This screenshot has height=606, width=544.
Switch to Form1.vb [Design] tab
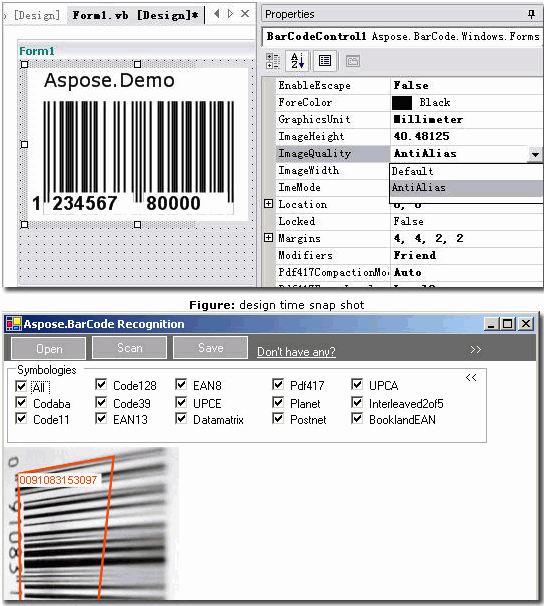(135, 15)
